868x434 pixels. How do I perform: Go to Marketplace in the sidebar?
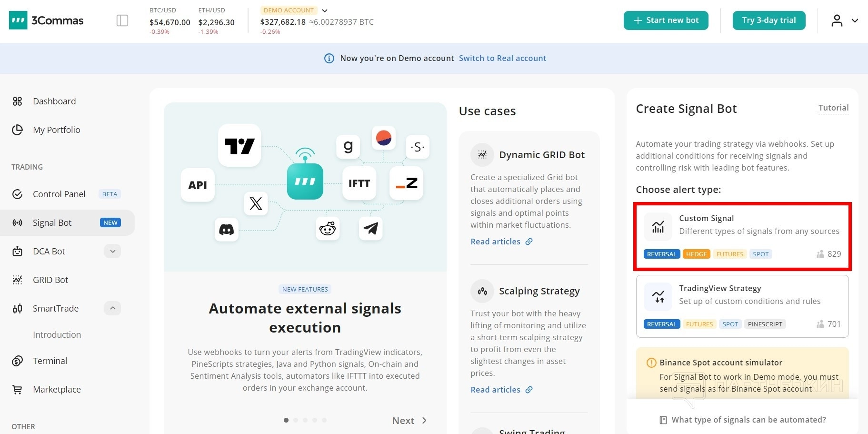tap(57, 389)
